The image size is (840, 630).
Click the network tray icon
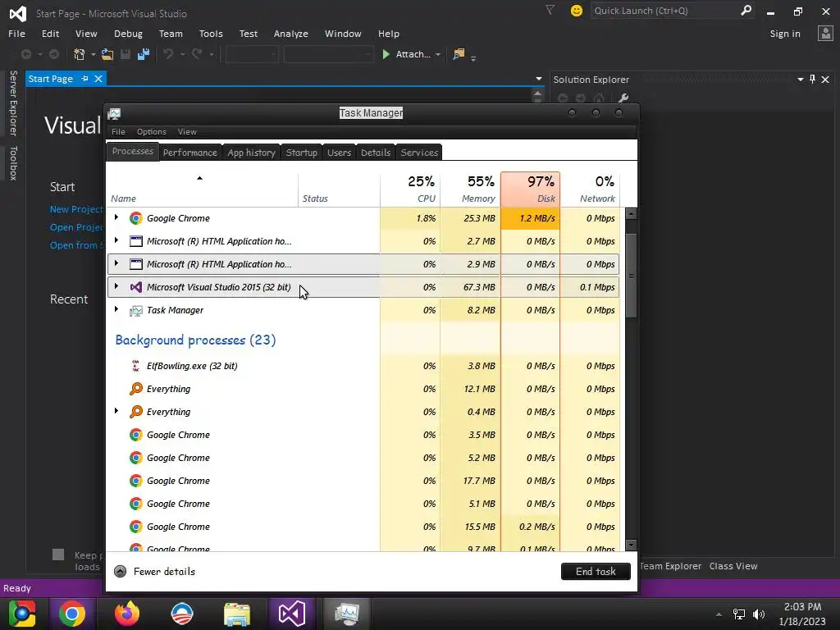[739, 614]
